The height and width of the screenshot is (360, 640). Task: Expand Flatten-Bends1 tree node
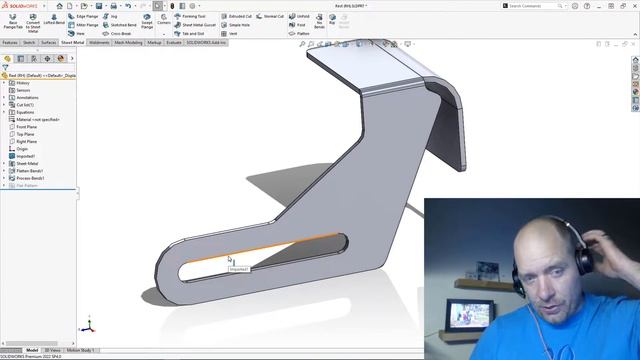pos(4,171)
